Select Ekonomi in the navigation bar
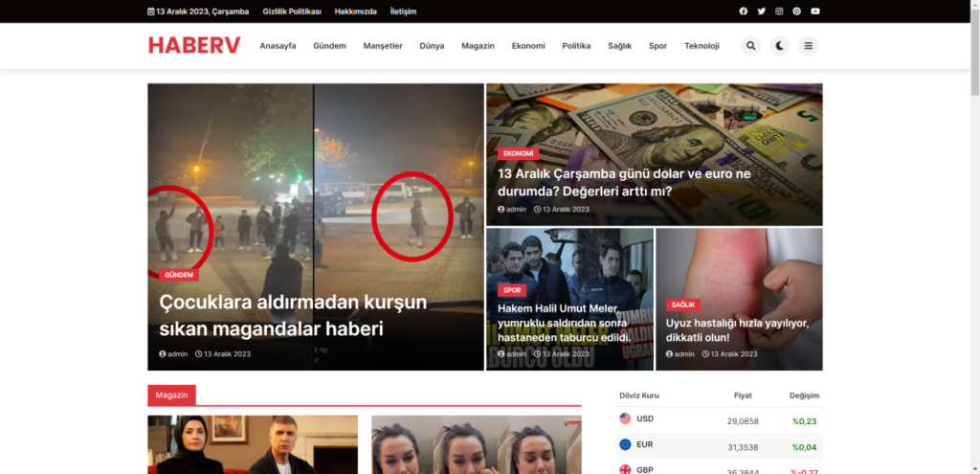980x474 pixels. pos(528,46)
